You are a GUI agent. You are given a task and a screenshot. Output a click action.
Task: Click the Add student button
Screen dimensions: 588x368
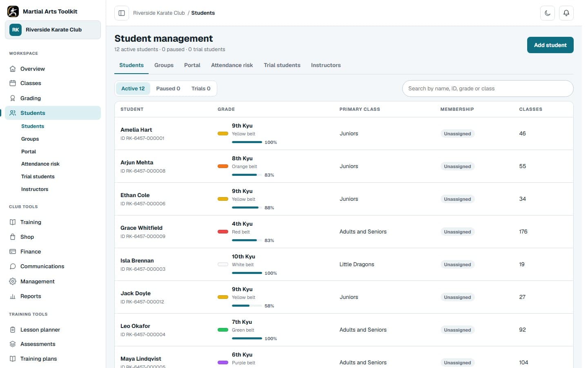click(550, 45)
